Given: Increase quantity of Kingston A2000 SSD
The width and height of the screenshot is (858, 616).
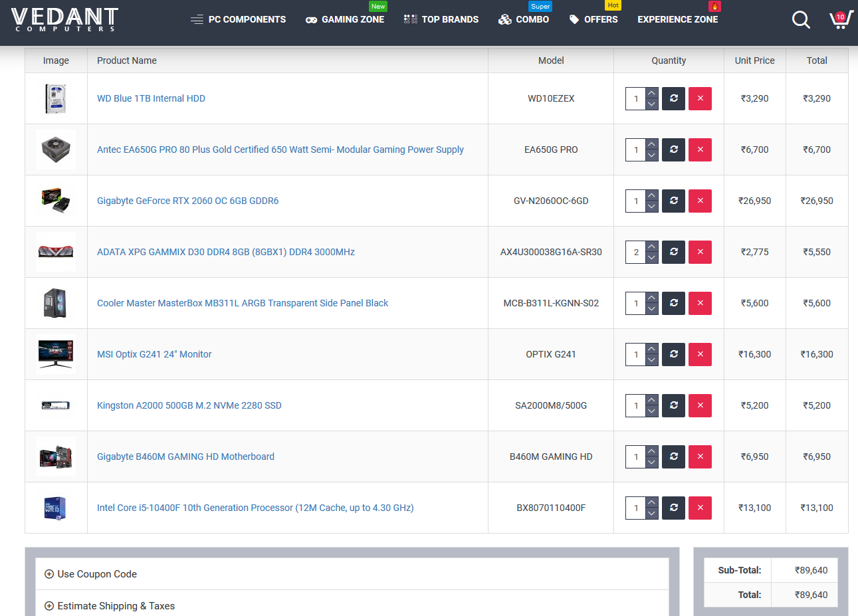Looking at the screenshot, I should coord(652,400).
